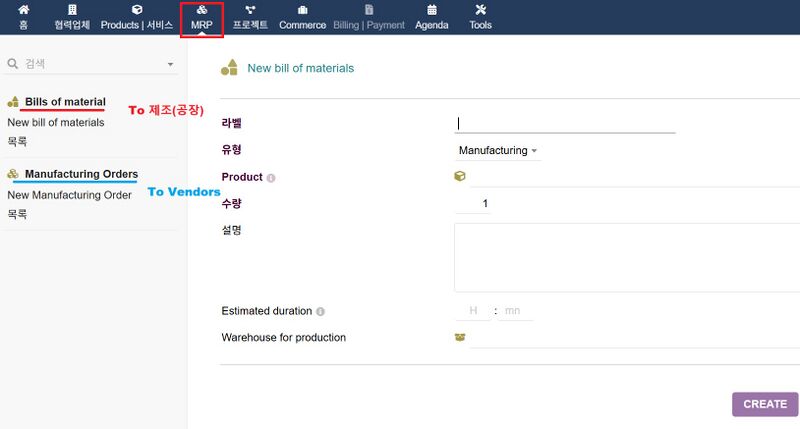
Task: Open the Tools wrench icon
Action: (480, 10)
